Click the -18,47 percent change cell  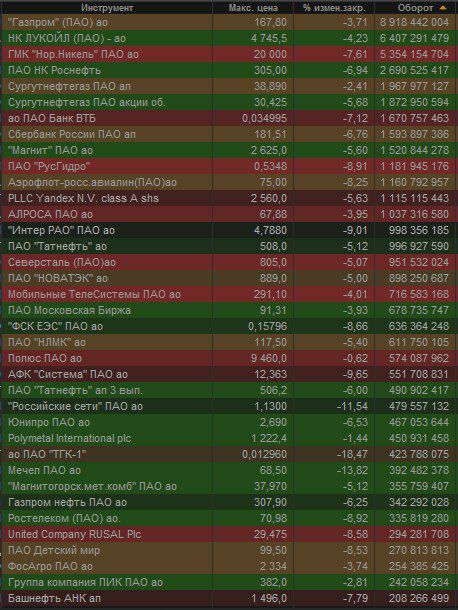352,454
